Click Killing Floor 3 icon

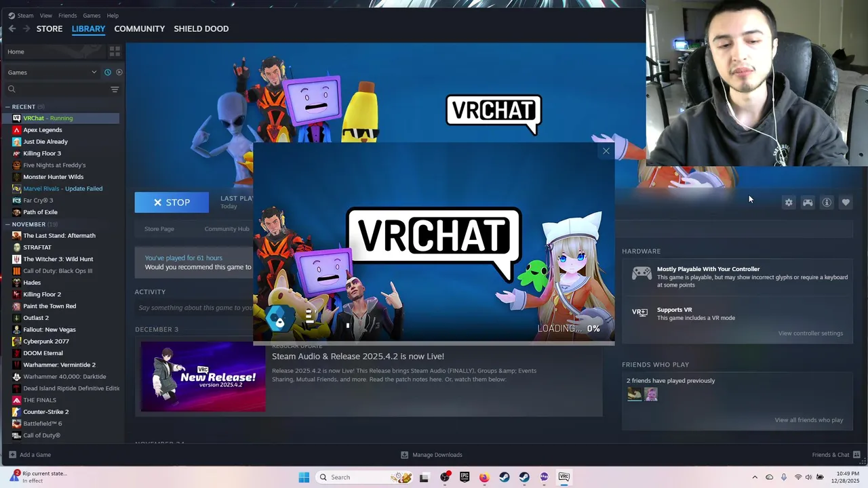point(17,153)
